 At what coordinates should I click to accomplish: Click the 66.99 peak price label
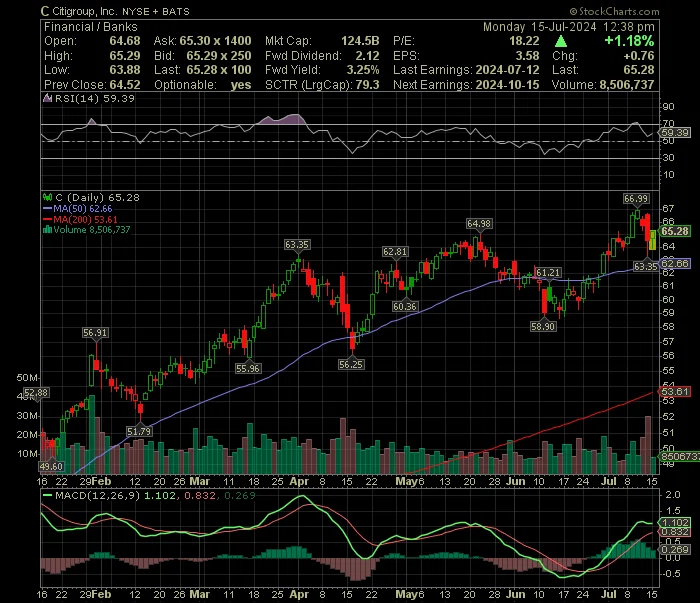coord(636,199)
